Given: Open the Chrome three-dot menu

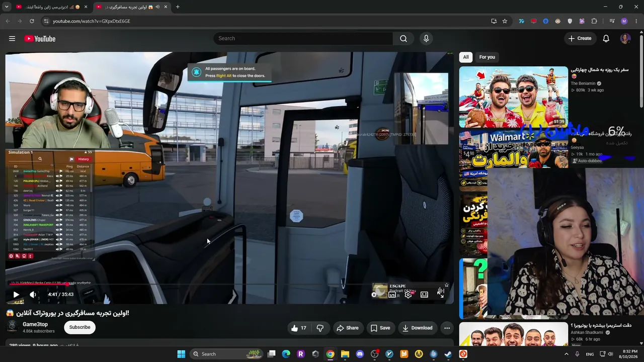Looking at the screenshot, I should tap(636, 21).
